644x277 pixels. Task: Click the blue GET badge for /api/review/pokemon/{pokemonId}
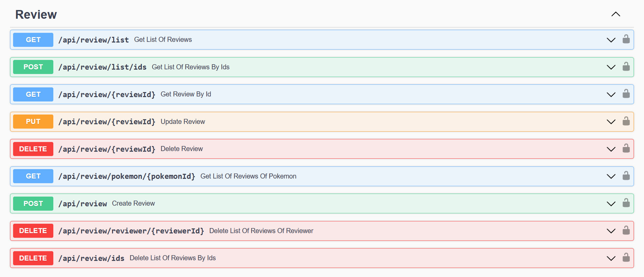click(33, 176)
